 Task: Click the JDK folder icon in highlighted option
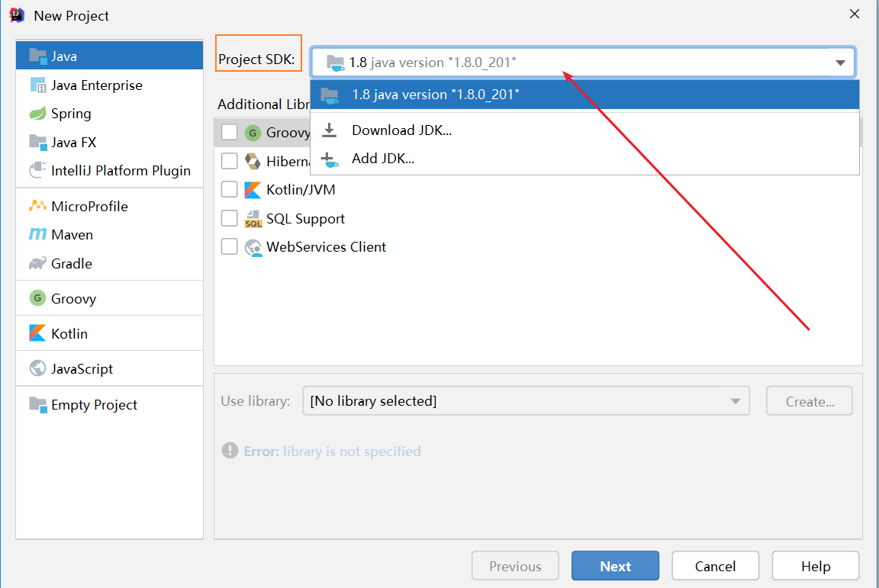coord(330,95)
